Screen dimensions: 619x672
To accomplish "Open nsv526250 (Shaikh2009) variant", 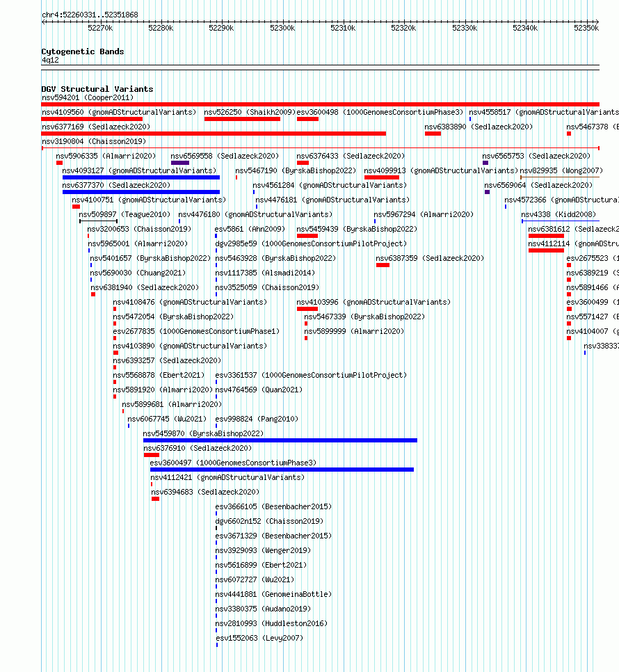I will click(250, 112).
